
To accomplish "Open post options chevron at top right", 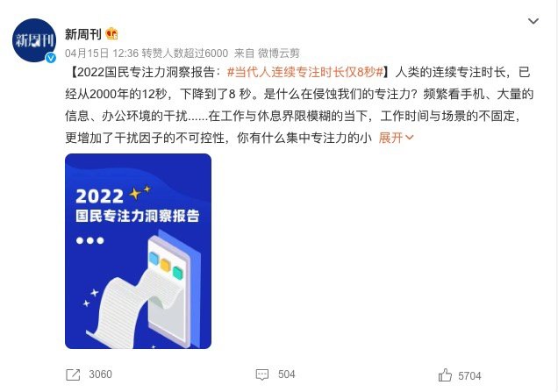I will tap(533, 21).
